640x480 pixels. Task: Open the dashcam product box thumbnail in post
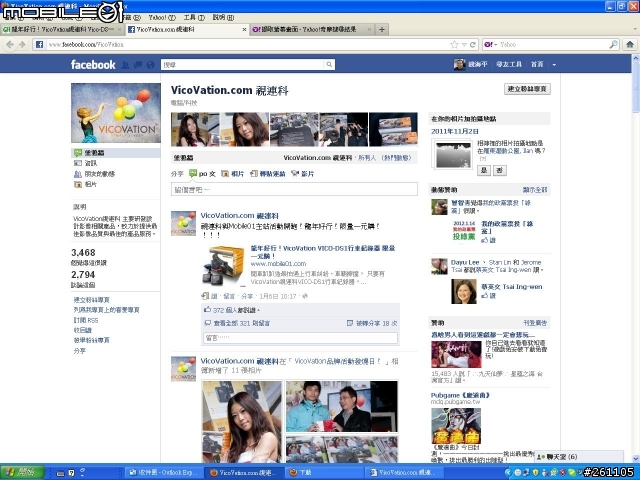(x=224, y=266)
